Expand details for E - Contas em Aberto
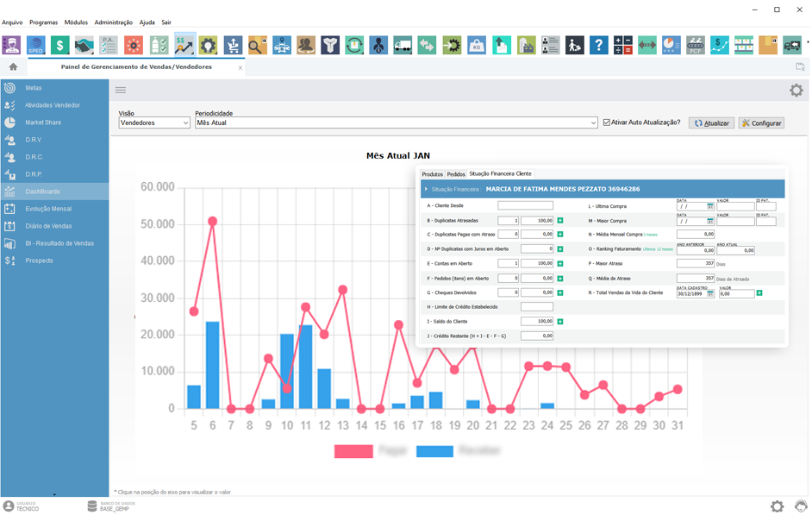The width and height of the screenshot is (812, 515). coord(559,264)
